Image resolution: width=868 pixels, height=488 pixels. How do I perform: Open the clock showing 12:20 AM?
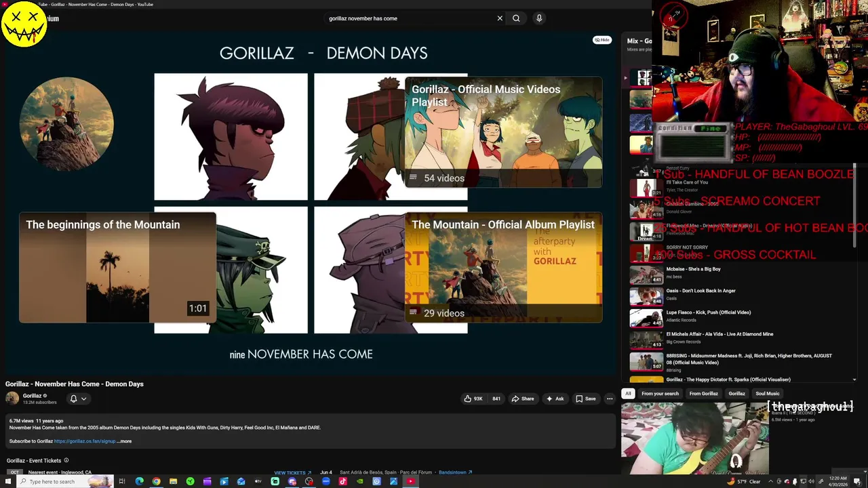coord(838,481)
